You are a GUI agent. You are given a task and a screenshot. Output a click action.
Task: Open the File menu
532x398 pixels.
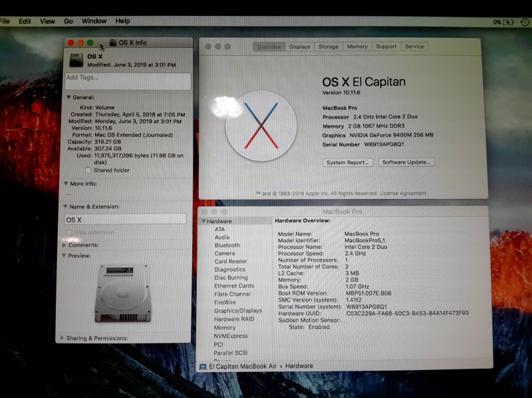[x=5, y=21]
